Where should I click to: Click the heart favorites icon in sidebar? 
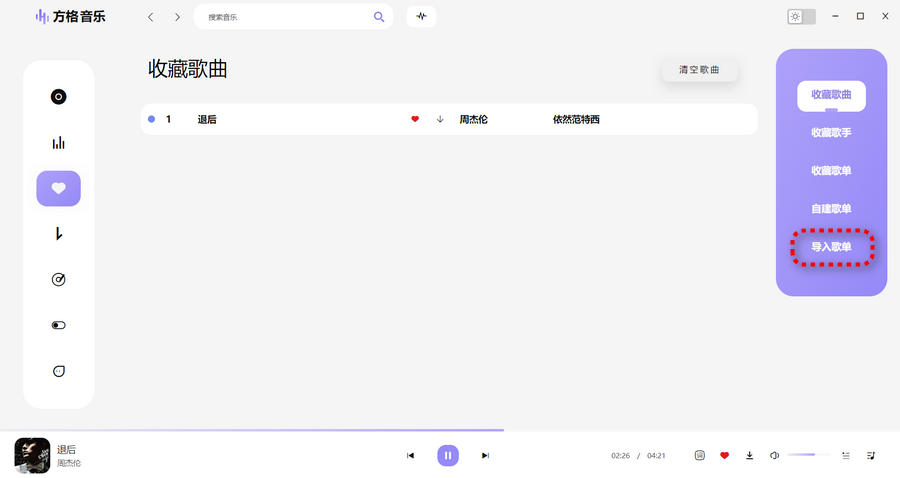(58, 188)
